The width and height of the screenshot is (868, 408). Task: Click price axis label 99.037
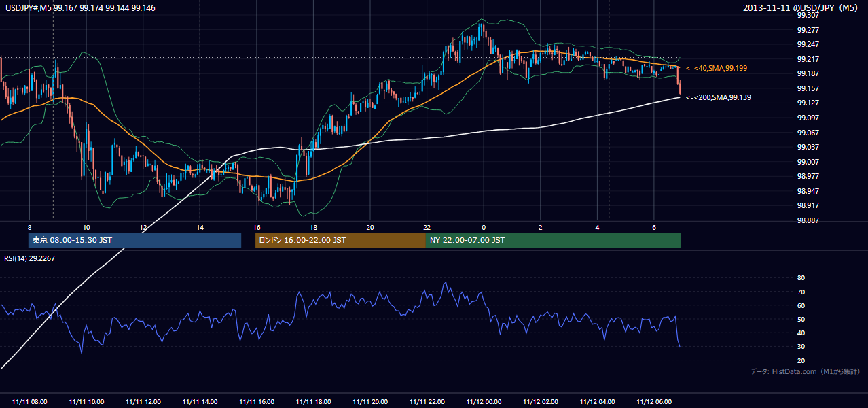[807, 147]
